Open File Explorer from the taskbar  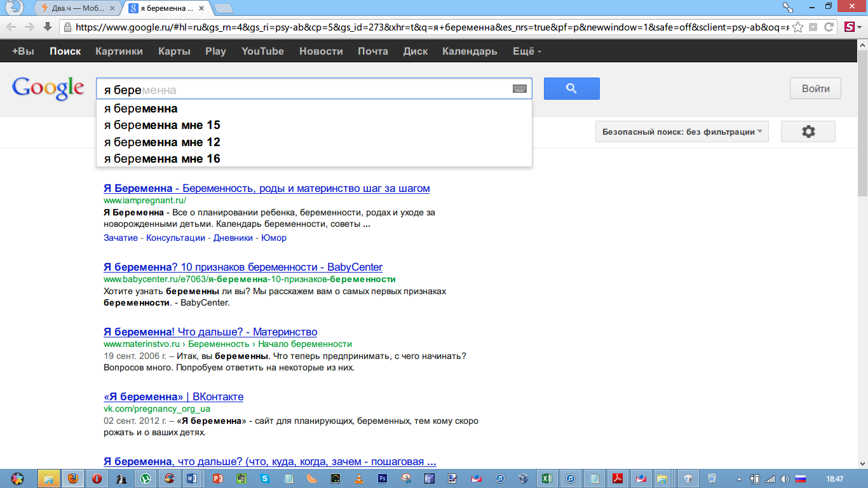(50, 478)
